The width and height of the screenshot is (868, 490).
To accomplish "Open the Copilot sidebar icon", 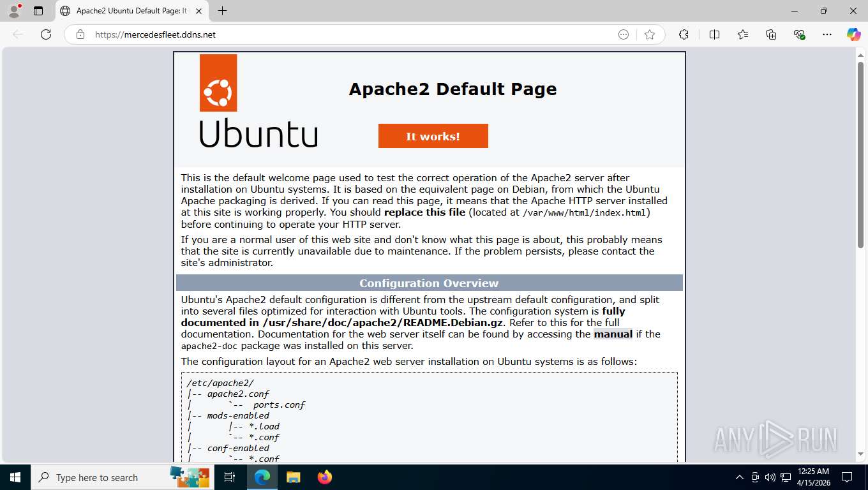I will [854, 34].
